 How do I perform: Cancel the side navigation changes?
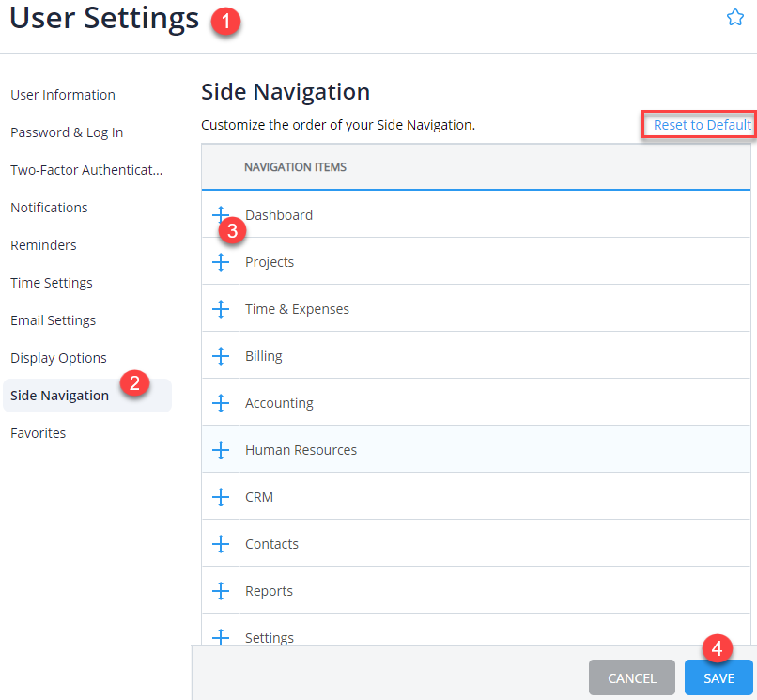pos(632,677)
